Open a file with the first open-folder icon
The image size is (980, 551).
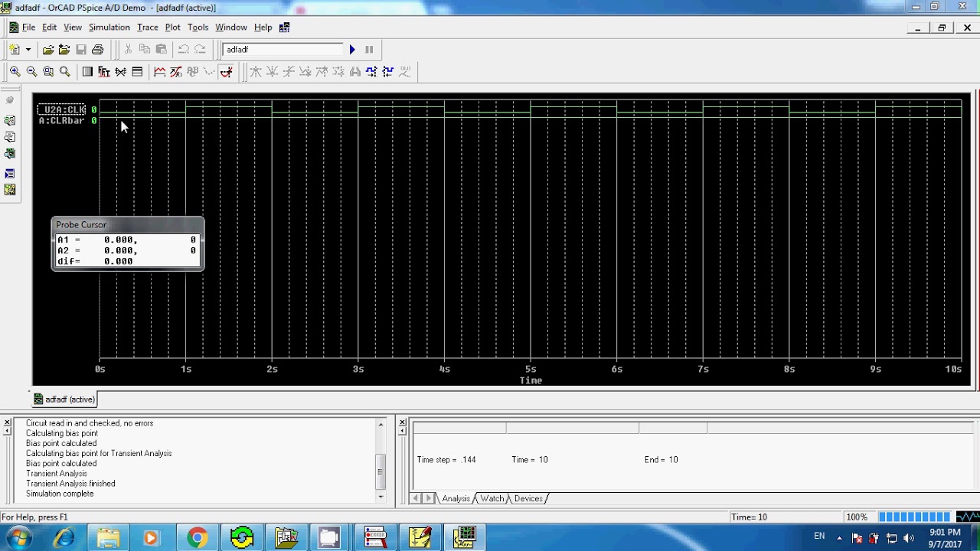47,50
